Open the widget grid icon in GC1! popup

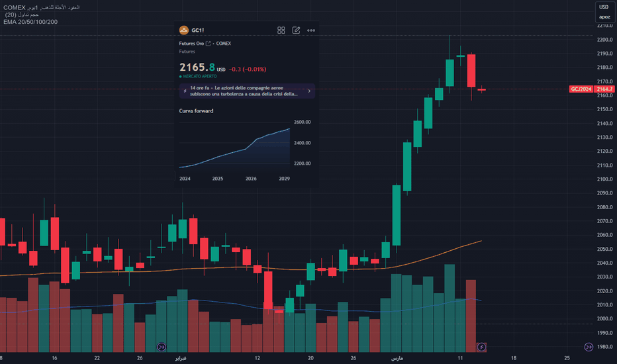point(281,30)
